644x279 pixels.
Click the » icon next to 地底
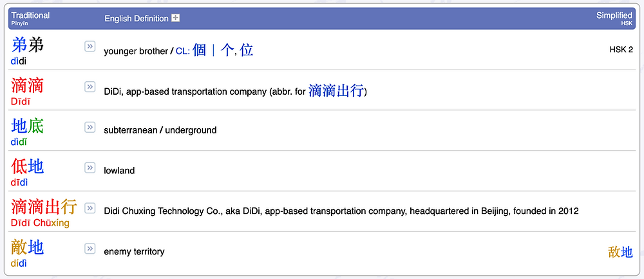(90, 128)
